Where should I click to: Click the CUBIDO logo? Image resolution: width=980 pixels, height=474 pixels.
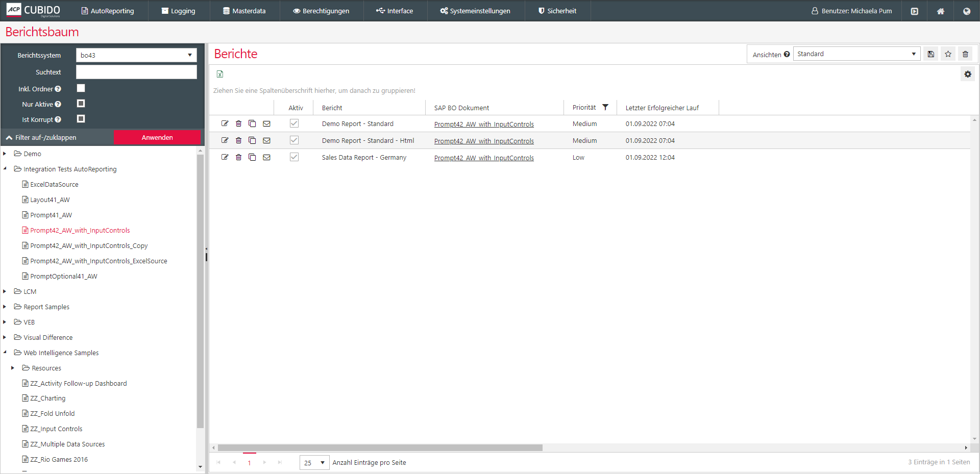click(33, 10)
